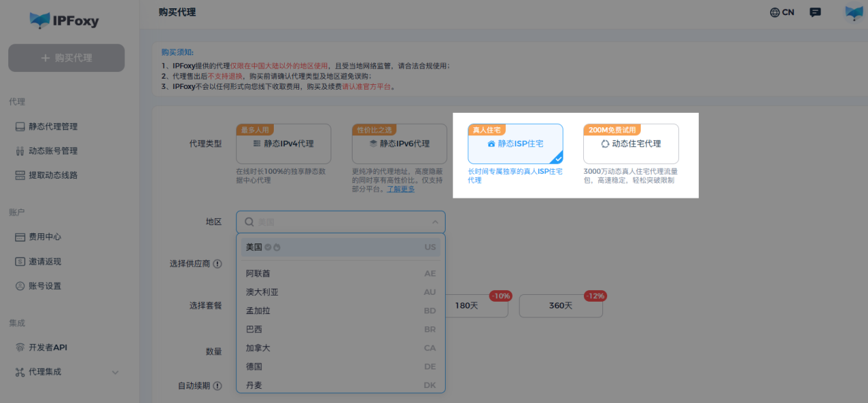Click the 账号设置 user icon
Viewport: 868px width, 403px height.
(20, 286)
